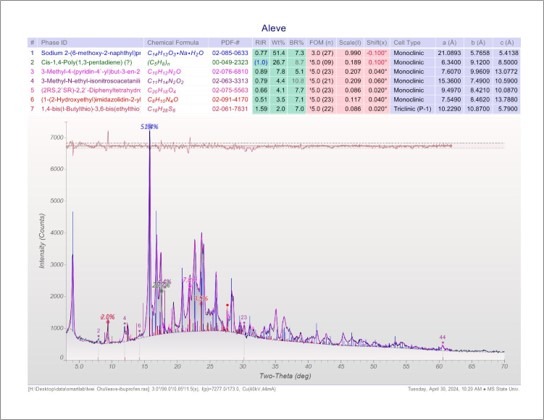Click the BR% column header
The image size is (544, 420).
pyautogui.click(x=297, y=43)
